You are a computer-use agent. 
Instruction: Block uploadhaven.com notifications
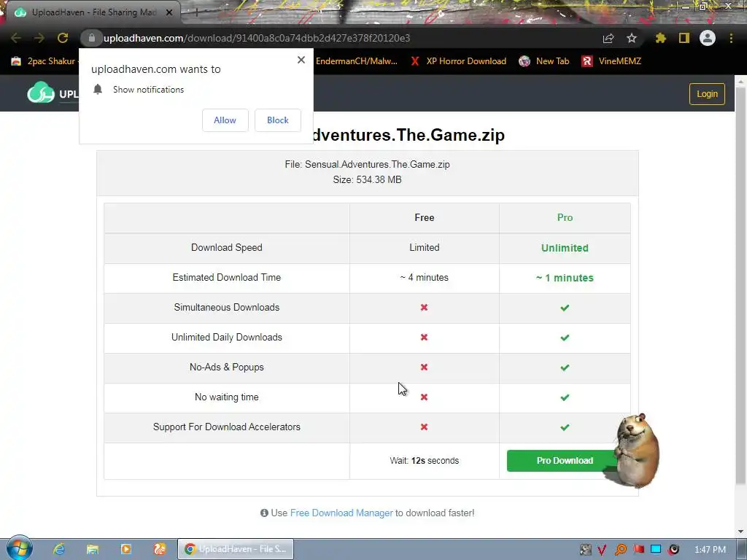[278, 120]
